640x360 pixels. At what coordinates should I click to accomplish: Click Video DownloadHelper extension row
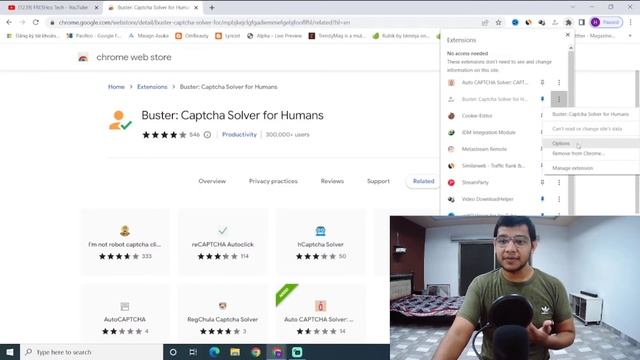[488, 199]
